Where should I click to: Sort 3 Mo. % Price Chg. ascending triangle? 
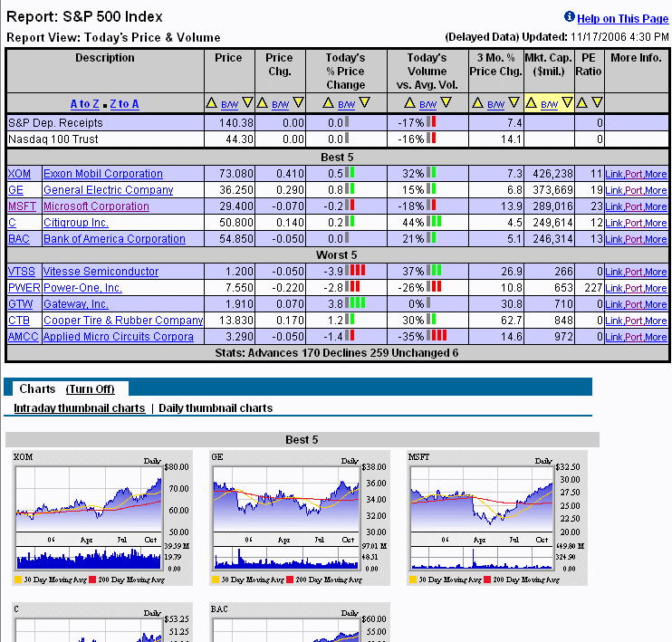click(x=477, y=103)
